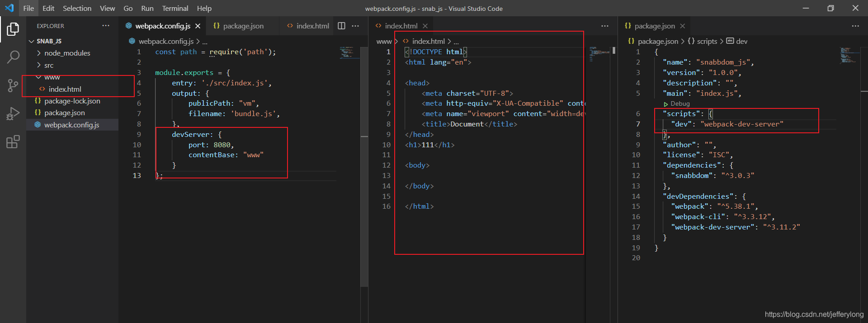
Task: Click the "snabbdom": "^3.0.3" dependency line
Action: pos(712,176)
